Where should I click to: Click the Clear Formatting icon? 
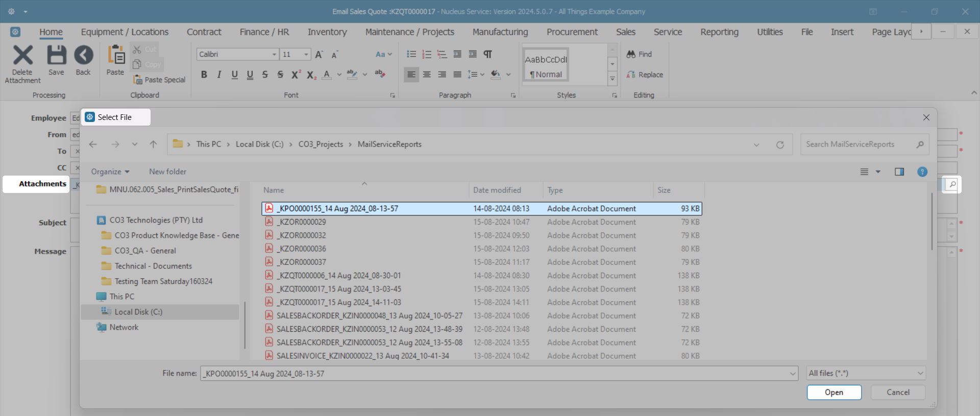[x=380, y=75]
